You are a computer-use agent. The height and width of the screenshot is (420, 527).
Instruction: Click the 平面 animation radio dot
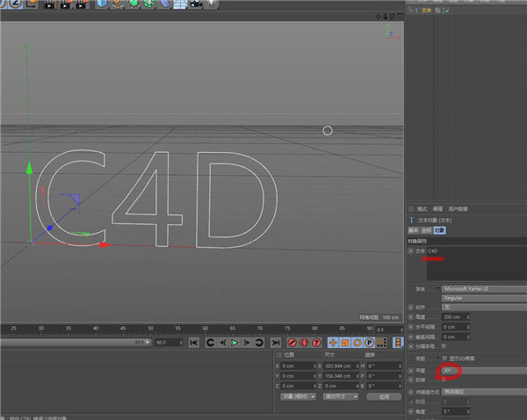coord(411,370)
